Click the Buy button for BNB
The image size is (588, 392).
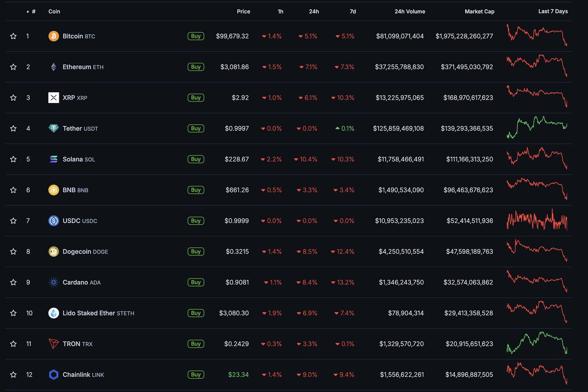point(196,190)
